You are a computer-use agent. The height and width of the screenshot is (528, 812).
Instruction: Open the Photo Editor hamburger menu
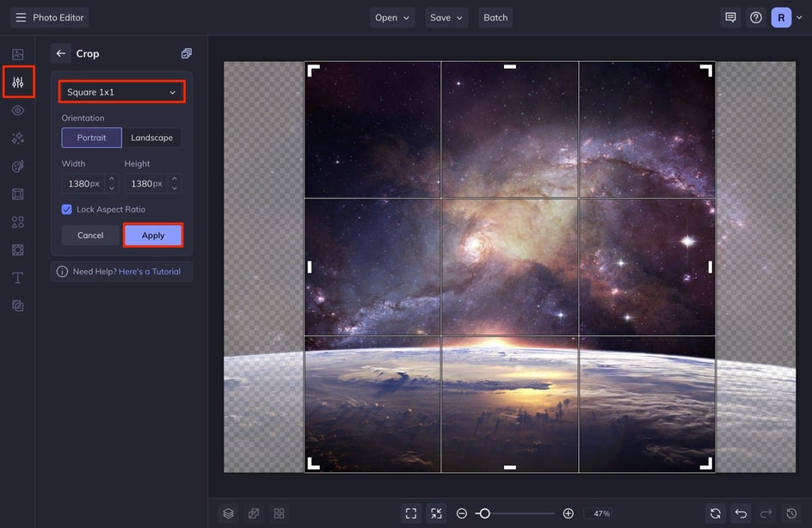(21, 17)
